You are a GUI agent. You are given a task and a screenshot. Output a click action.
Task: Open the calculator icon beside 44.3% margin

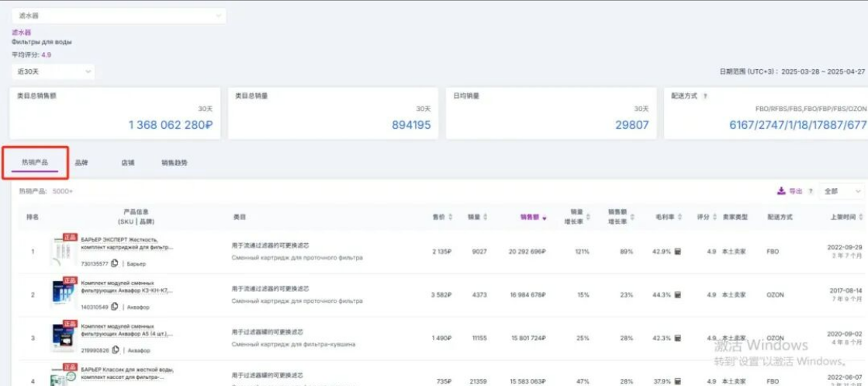[x=678, y=295]
